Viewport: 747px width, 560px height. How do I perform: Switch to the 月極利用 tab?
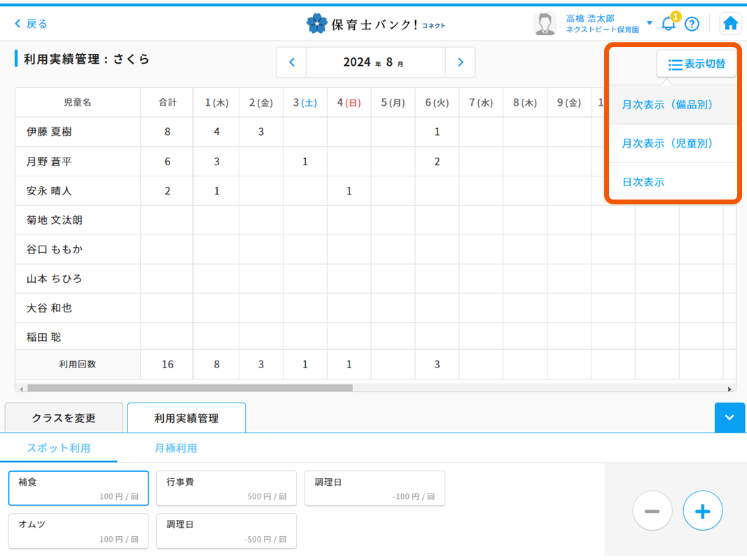tap(174, 448)
